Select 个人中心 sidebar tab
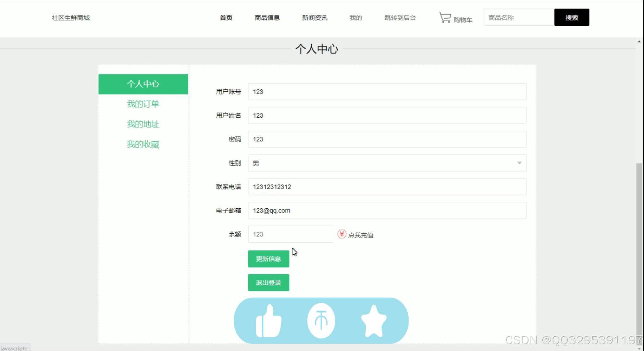Screen dimensions: 644x351 pos(143,84)
